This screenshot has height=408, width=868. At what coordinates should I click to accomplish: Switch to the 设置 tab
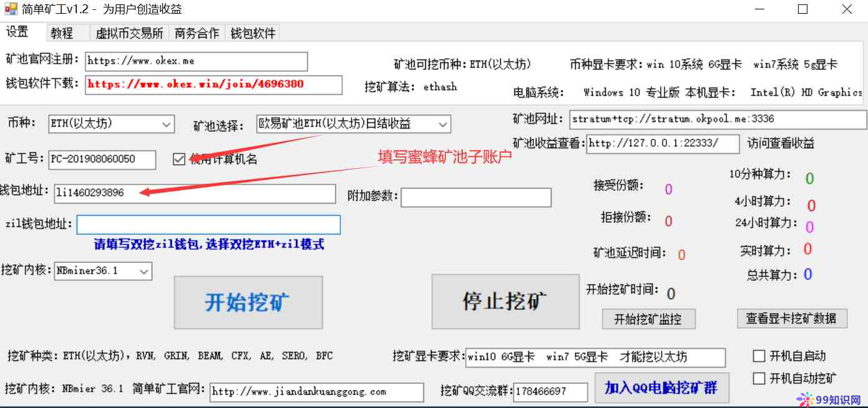[x=18, y=32]
